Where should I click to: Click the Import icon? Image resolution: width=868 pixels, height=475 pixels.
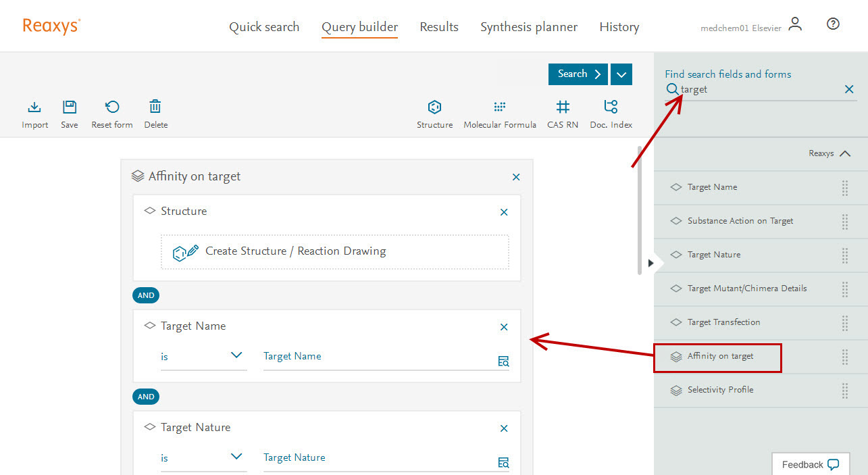(34, 107)
